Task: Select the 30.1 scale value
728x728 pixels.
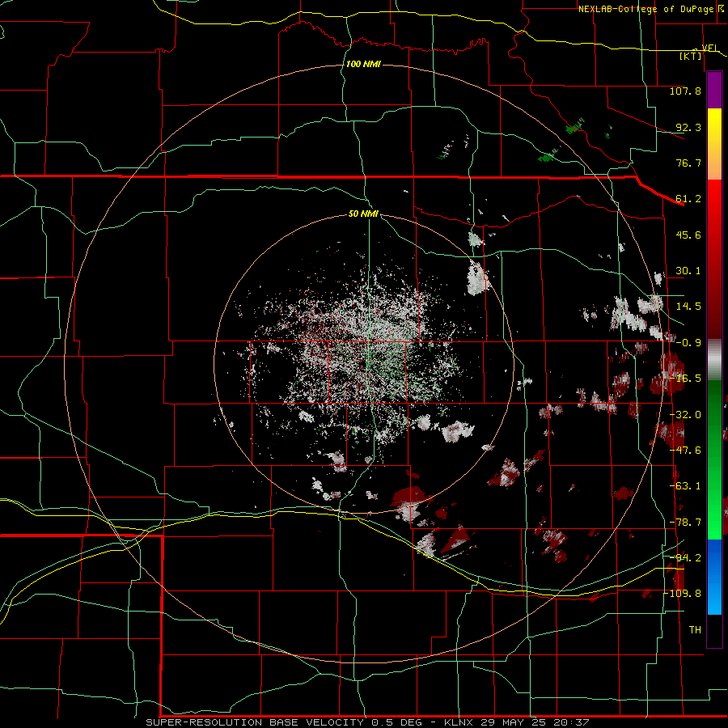Action: 688,271
